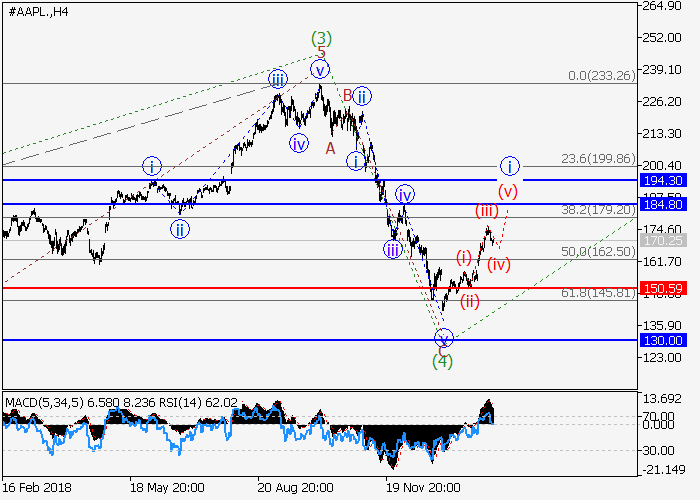The image size is (700, 500).
Task: Select the MACD(5,34,5) indicator label
Action: tap(44, 403)
